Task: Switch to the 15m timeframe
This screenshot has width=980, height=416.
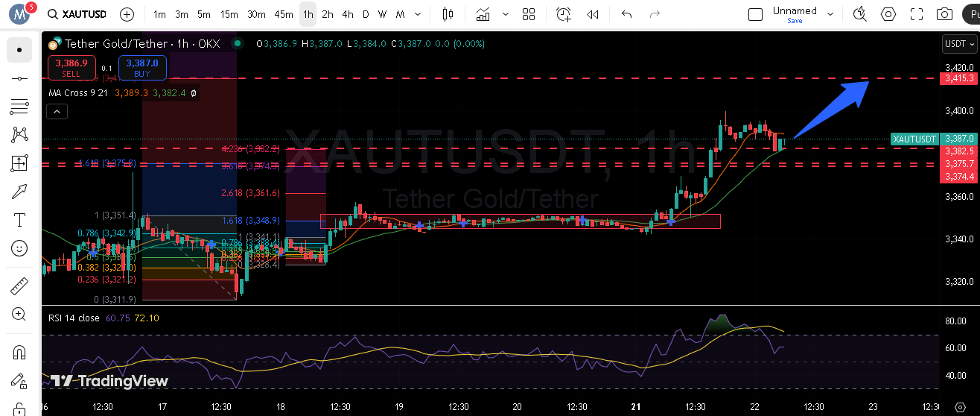Action: pyautogui.click(x=229, y=14)
